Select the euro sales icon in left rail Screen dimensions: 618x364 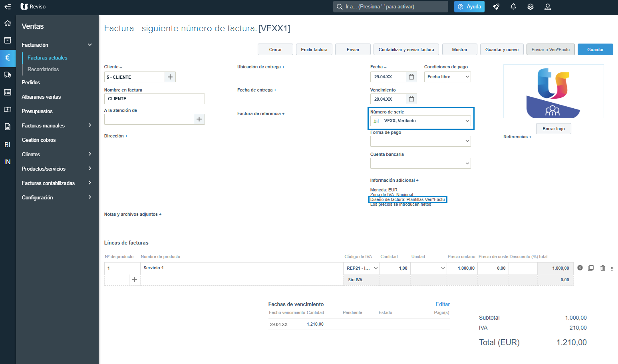pos(8,58)
